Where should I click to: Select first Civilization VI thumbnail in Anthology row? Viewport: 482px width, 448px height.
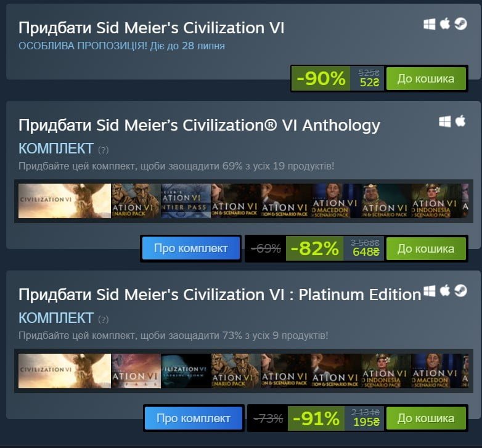coord(65,201)
